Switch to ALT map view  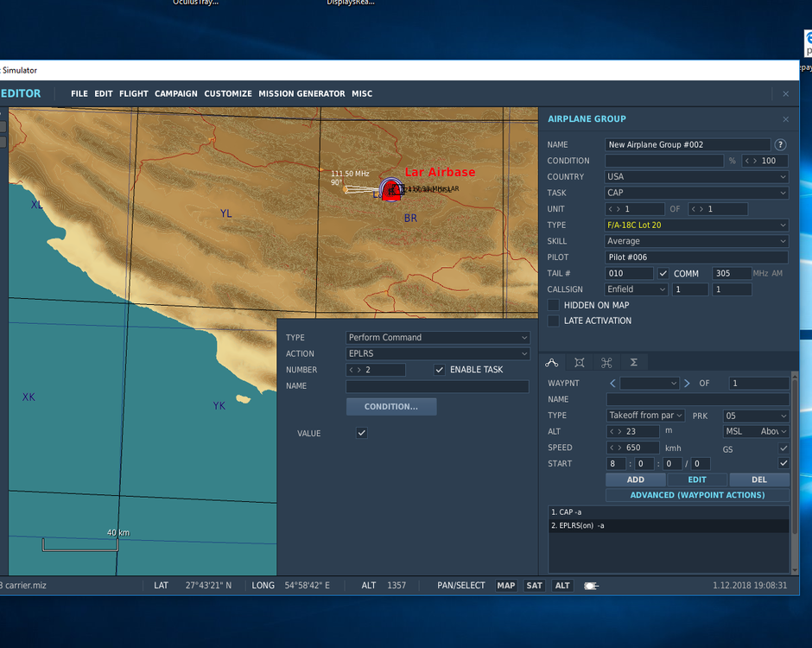coord(561,585)
